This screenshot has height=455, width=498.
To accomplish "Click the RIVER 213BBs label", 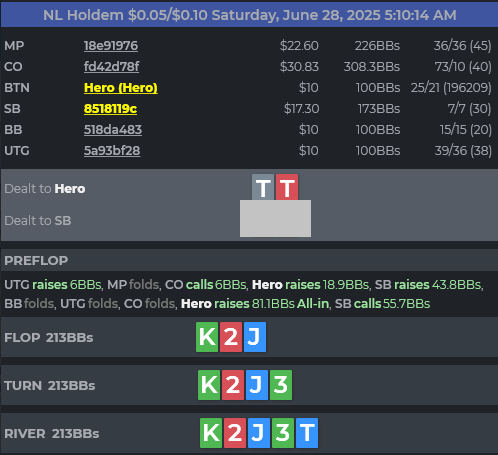I will tap(52, 434).
